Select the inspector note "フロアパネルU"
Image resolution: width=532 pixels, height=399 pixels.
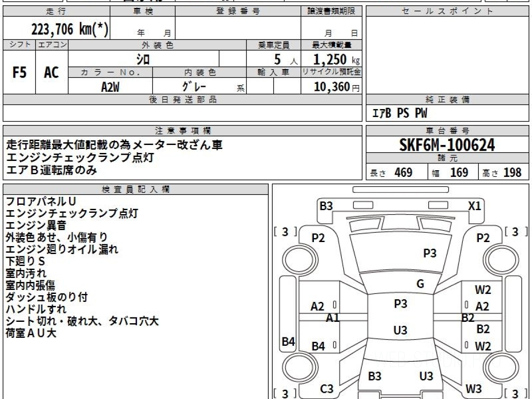coord(41,201)
